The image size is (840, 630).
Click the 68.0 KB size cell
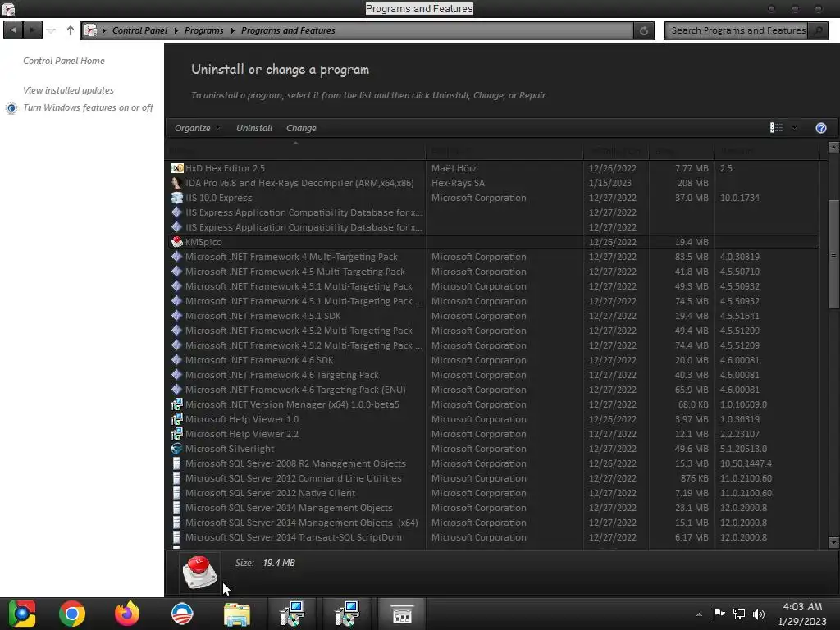[692, 404]
